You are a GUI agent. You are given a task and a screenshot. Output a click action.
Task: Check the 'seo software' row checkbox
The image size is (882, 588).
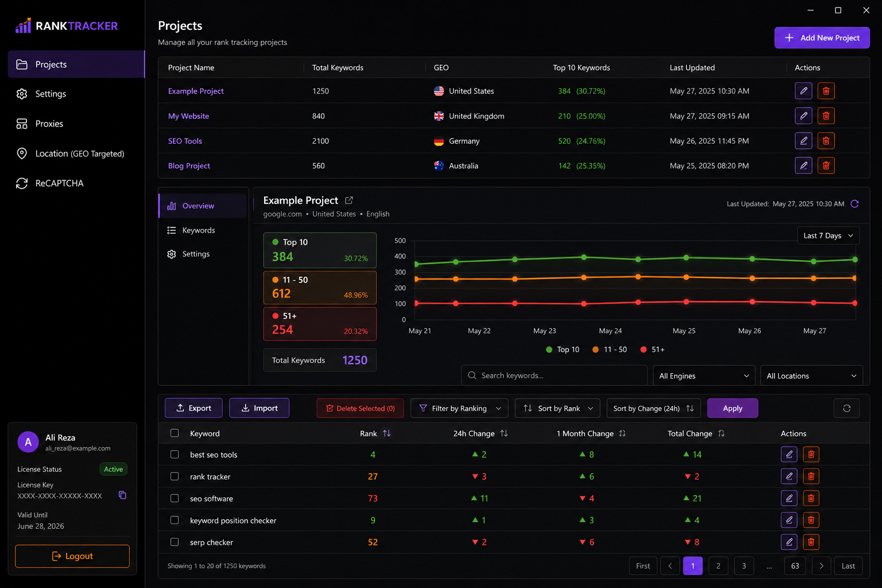point(175,498)
